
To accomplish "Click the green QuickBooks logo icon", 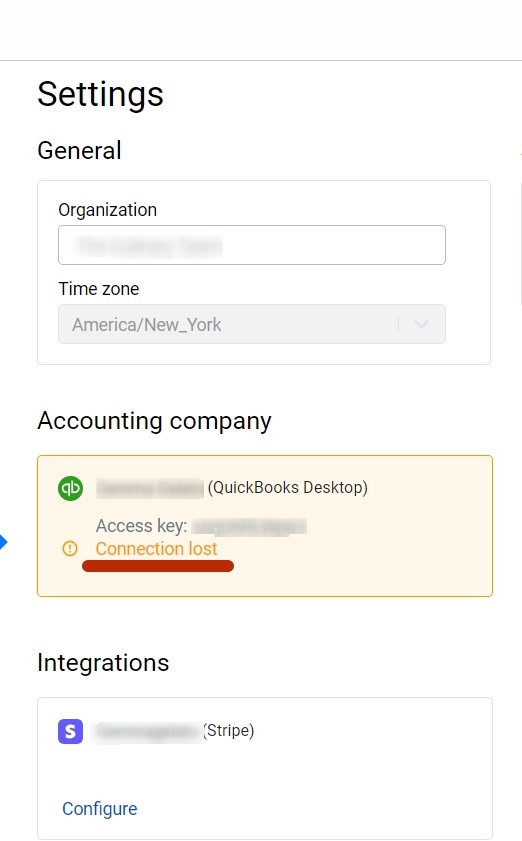I will [x=70, y=488].
